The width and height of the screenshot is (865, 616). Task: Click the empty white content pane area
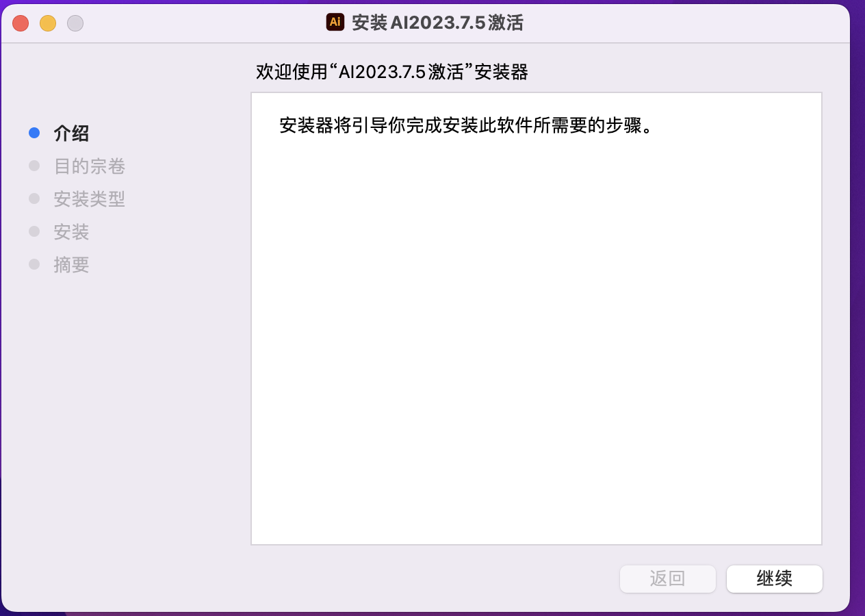(x=536, y=342)
